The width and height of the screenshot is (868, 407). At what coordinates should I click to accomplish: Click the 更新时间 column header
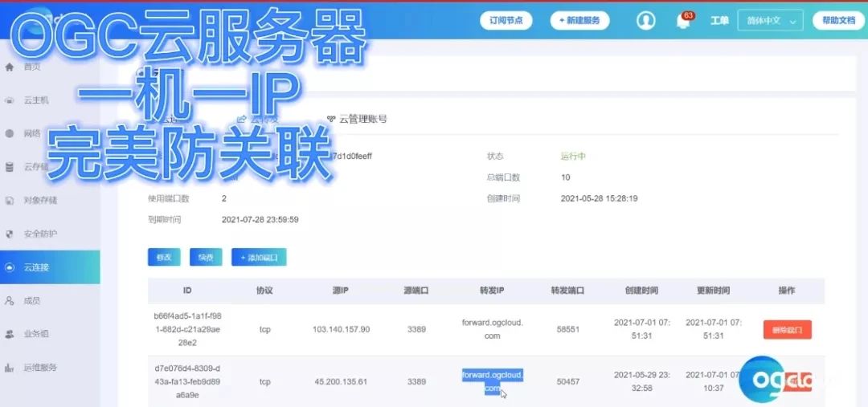coord(714,291)
